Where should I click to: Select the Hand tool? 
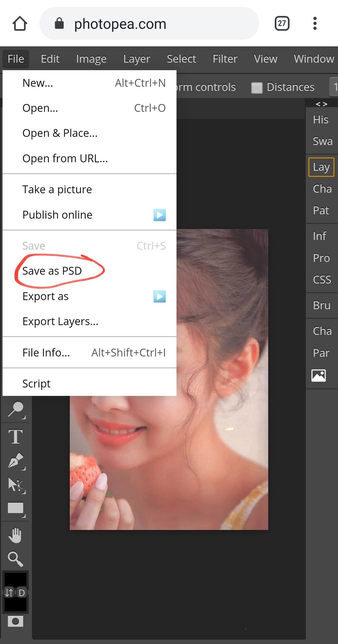[x=15, y=535]
